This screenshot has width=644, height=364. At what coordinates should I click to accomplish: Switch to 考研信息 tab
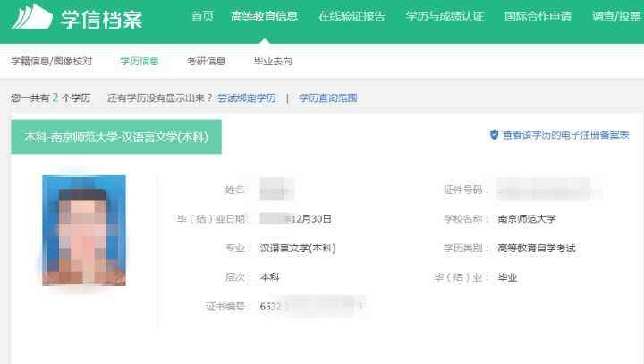[206, 62]
